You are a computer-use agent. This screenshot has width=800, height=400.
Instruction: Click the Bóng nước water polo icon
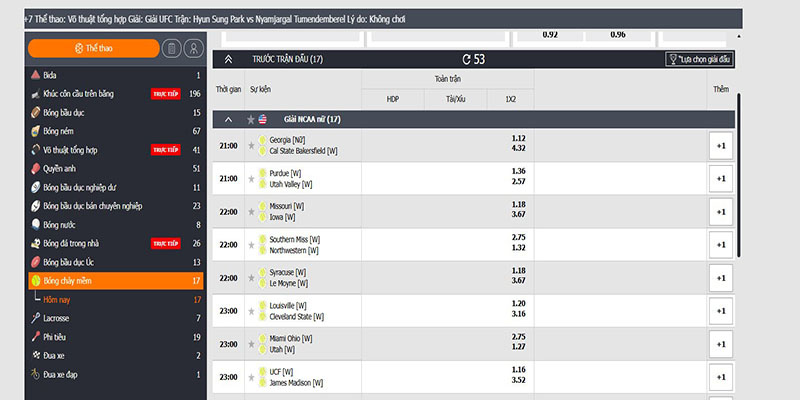coord(35,225)
